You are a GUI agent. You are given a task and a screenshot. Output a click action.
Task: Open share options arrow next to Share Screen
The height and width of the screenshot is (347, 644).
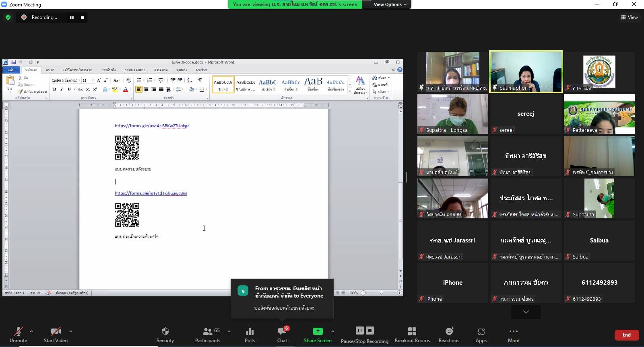333,331
